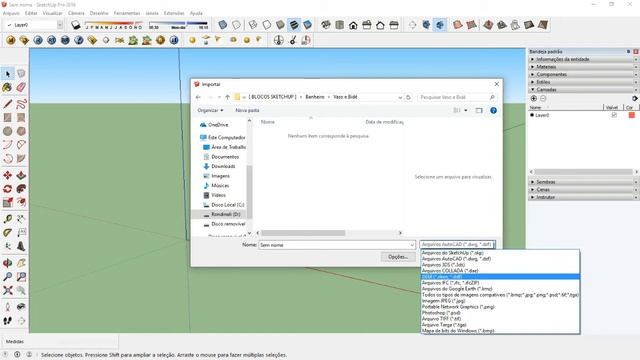Switch to Shaded with Textures style
Image resolution: width=640 pixels, height=360 pixels.
(x=294, y=25)
